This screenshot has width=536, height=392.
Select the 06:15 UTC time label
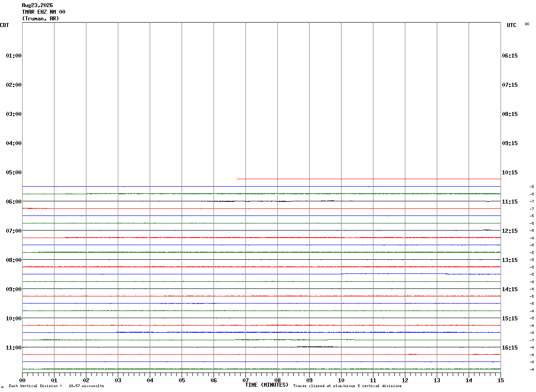510,56
